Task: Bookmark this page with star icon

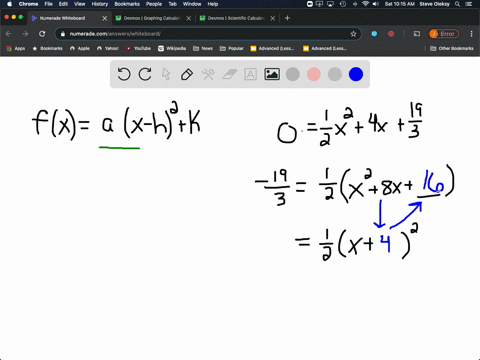Action: [x=353, y=34]
